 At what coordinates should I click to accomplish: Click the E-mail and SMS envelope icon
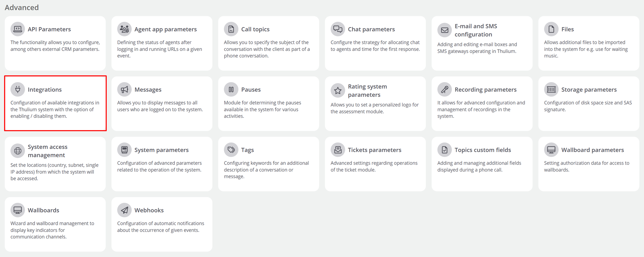pos(444,30)
